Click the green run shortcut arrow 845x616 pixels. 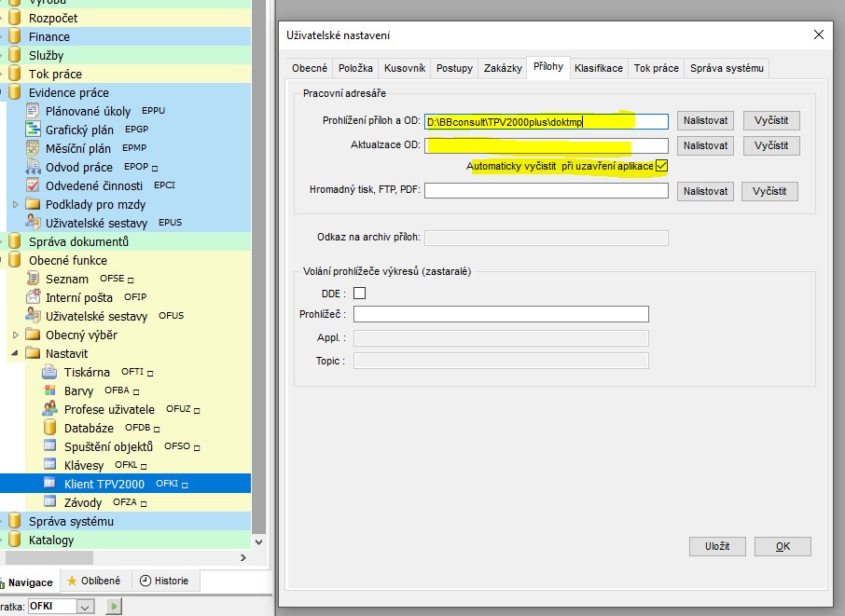114,607
